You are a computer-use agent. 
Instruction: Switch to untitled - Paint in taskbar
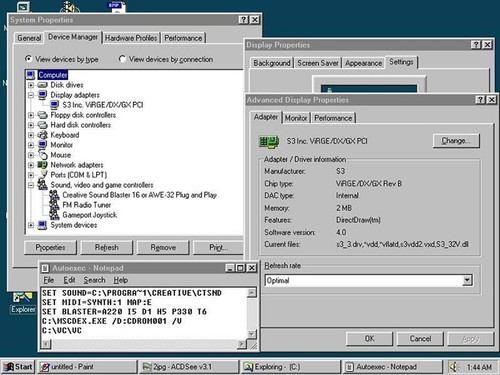tap(87, 367)
